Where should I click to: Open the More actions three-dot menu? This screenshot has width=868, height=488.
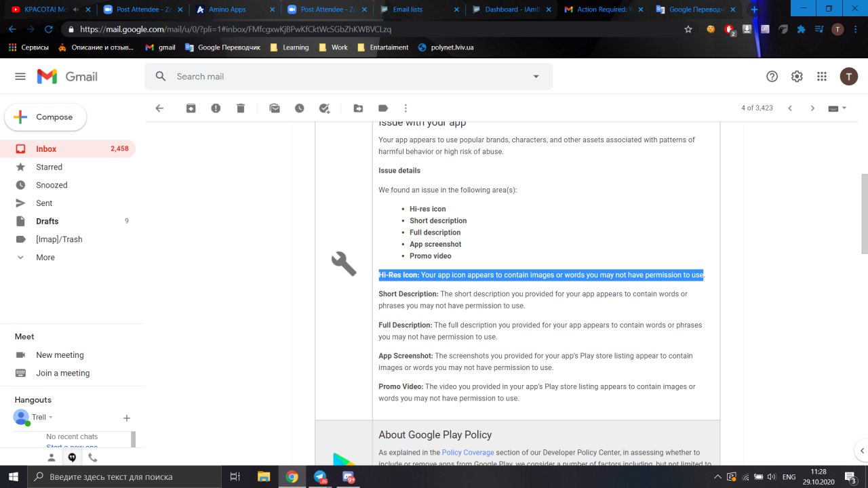coord(406,108)
